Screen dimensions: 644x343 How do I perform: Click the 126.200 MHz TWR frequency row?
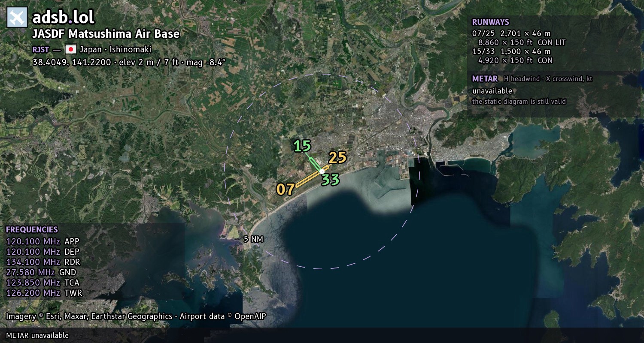[x=44, y=293]
